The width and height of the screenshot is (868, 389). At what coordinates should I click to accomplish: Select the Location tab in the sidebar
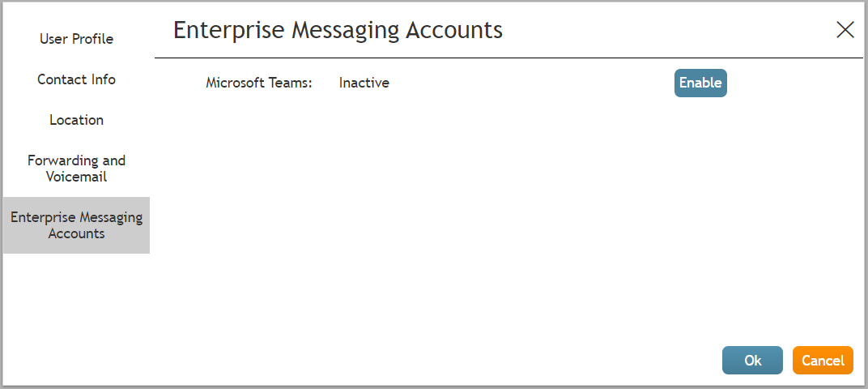[x=76, y=120]
